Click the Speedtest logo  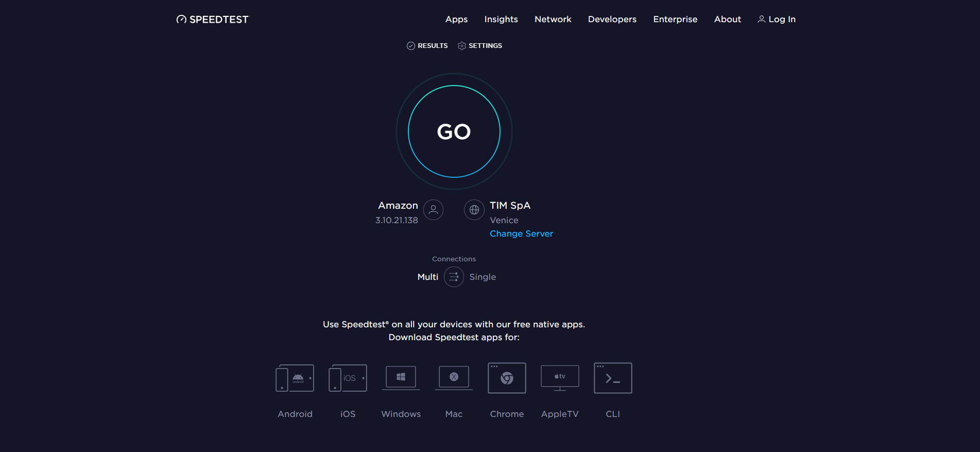tap(212, 20)
